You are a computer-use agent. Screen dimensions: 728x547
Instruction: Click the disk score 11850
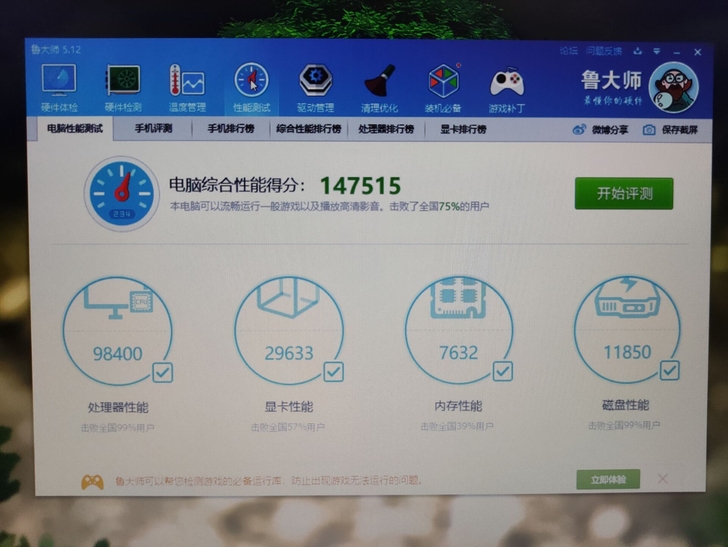627,352
